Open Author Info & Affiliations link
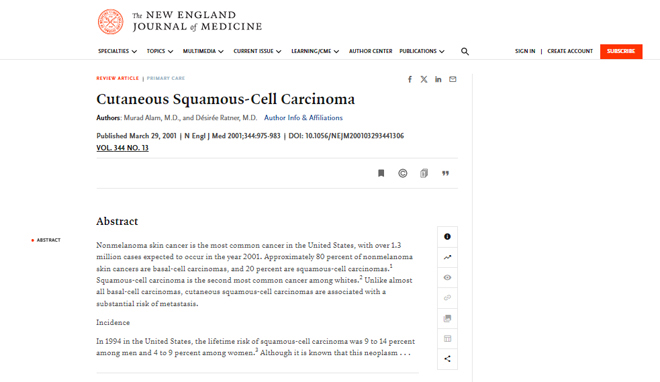This screenshot has height=382, width=660. (303, 118)
